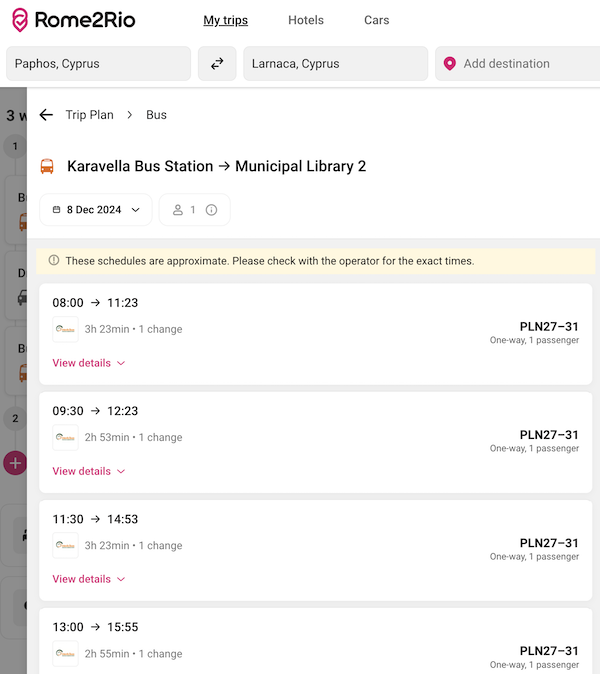Click the Paphos, Cyprus origin field
The height and width of the screenshot is (674, 600).
pos(98,64)
